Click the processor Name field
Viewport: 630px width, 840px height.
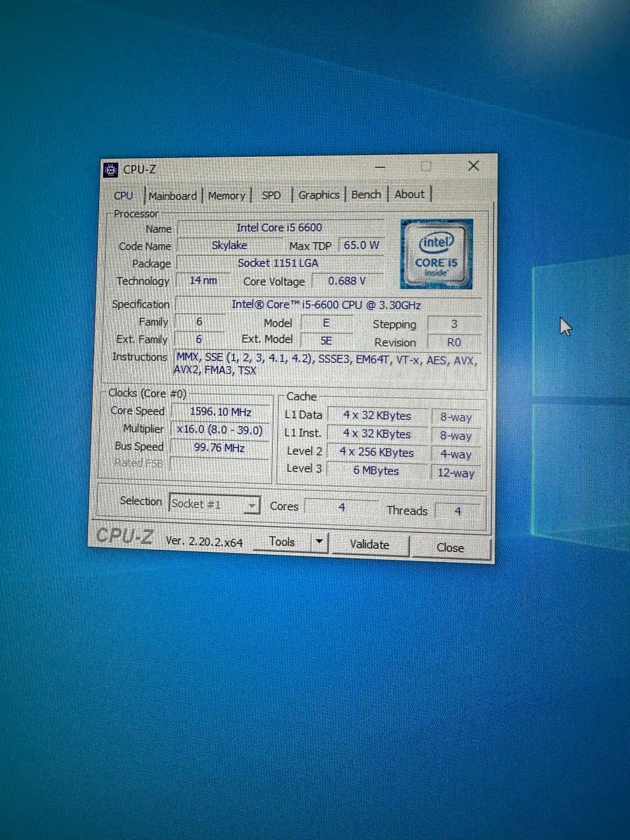tap(280, 228)
